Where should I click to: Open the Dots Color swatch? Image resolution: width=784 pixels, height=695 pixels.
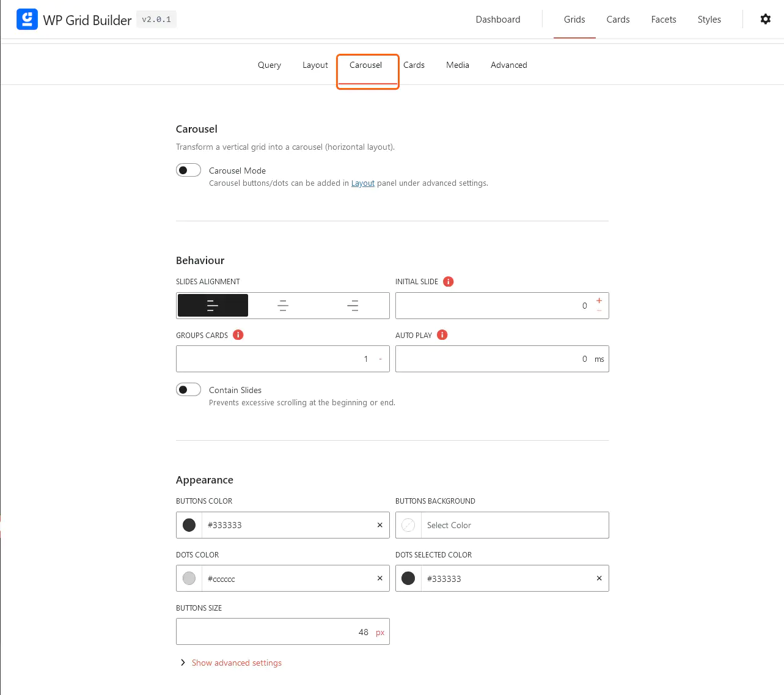click(x=189, y=578)
